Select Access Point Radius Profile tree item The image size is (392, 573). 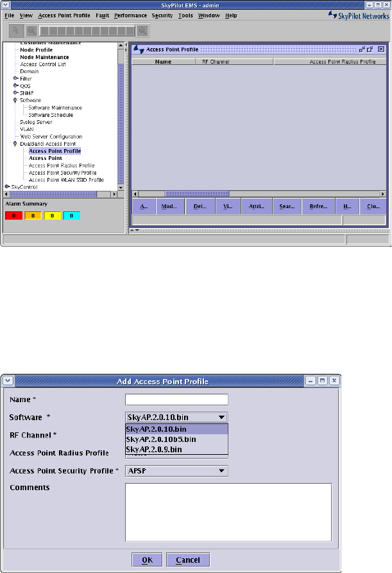[62, 166]
